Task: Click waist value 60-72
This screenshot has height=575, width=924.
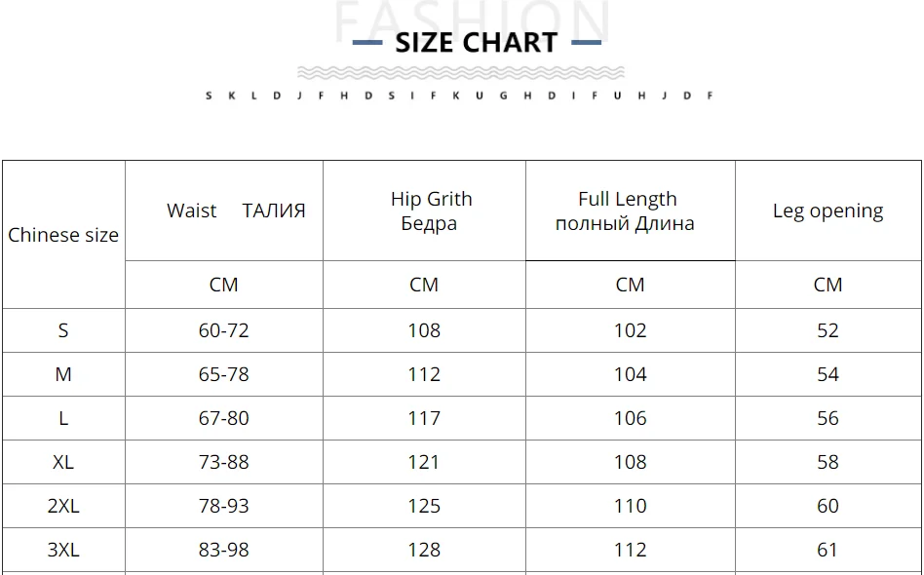Action: [224, 330]
